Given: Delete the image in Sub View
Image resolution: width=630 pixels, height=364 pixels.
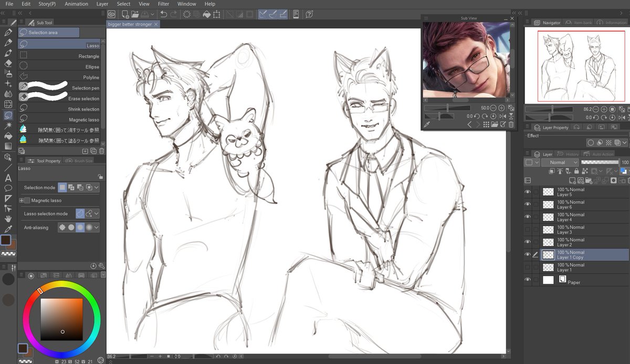Looking at the screenshot, I should tap(511, 124).
